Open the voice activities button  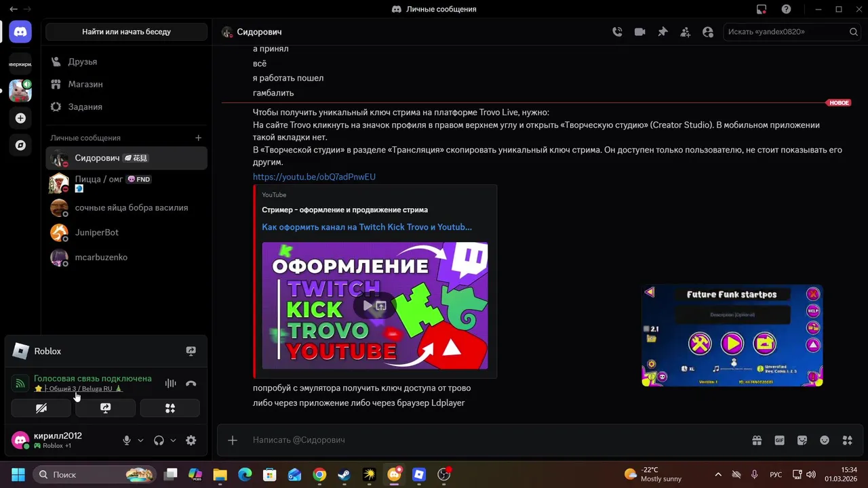[x=170, y=408]
